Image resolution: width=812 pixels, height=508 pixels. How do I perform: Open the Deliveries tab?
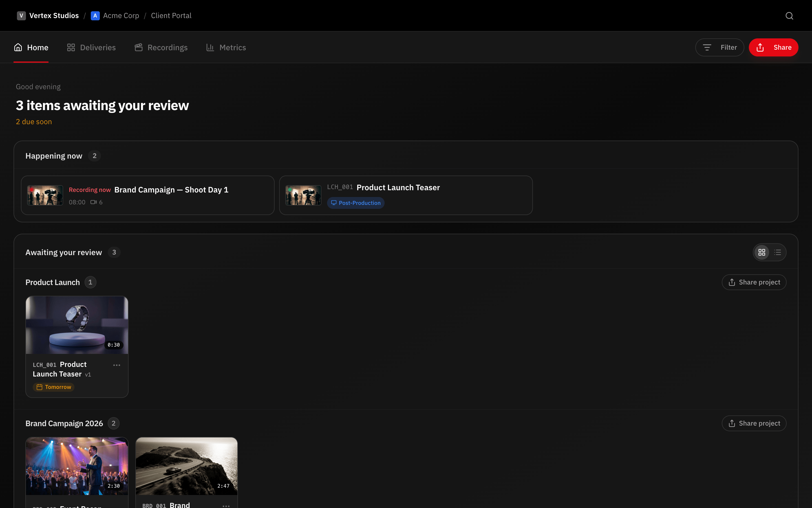[91, 47]
